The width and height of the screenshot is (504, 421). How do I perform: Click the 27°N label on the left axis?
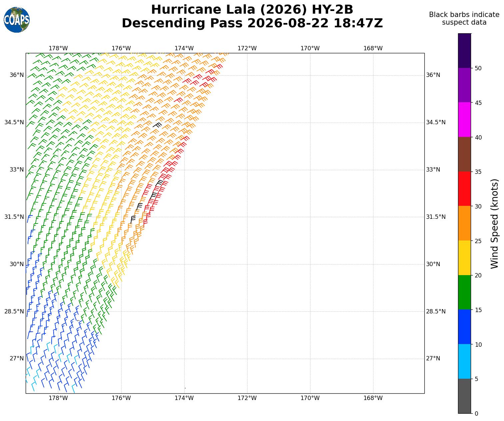tap(17, 358)
